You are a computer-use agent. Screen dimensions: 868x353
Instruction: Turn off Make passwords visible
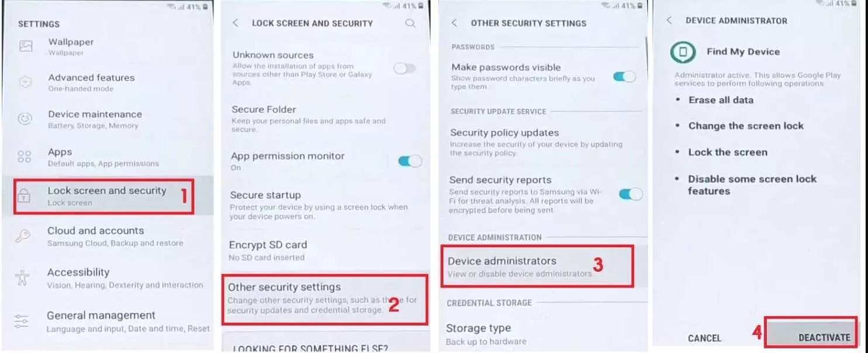point(625,76)
